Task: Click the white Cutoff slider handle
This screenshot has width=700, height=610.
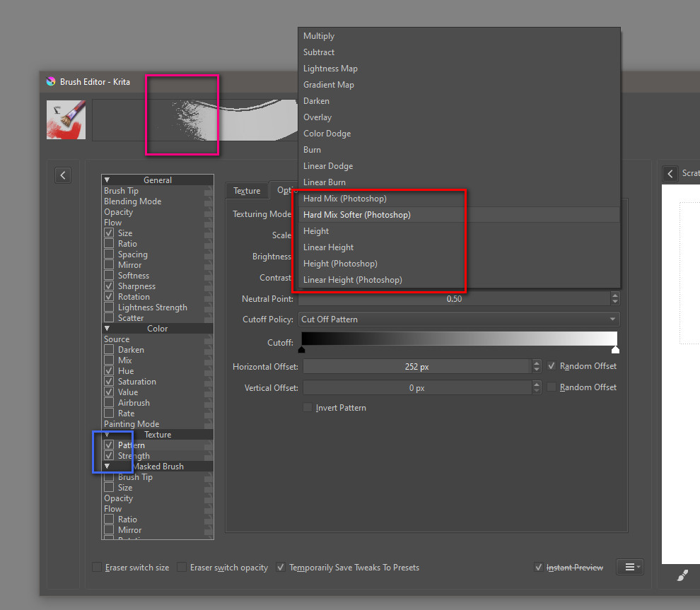Action: click(x=615, y=350)
